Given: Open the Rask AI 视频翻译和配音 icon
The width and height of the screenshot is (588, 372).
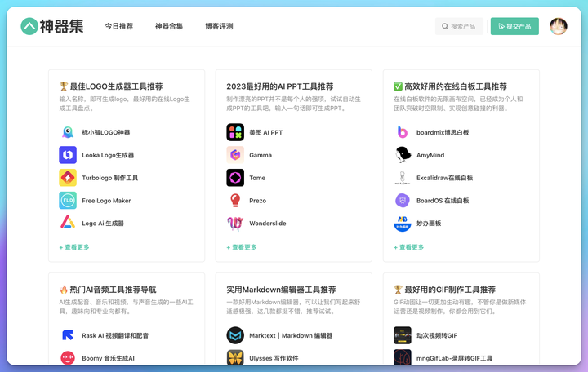Looking at the screenshot, I should (68, 335).
